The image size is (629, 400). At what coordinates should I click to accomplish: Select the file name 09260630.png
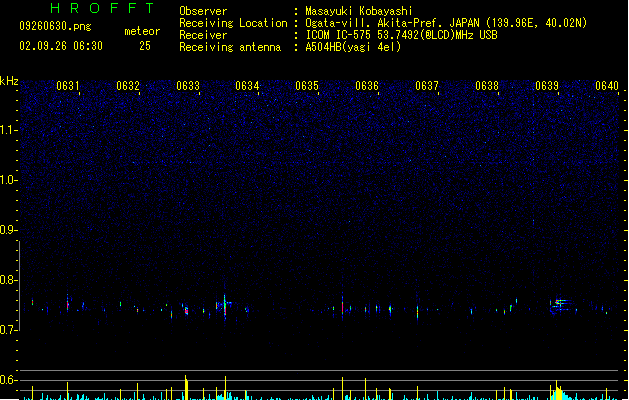55,26
